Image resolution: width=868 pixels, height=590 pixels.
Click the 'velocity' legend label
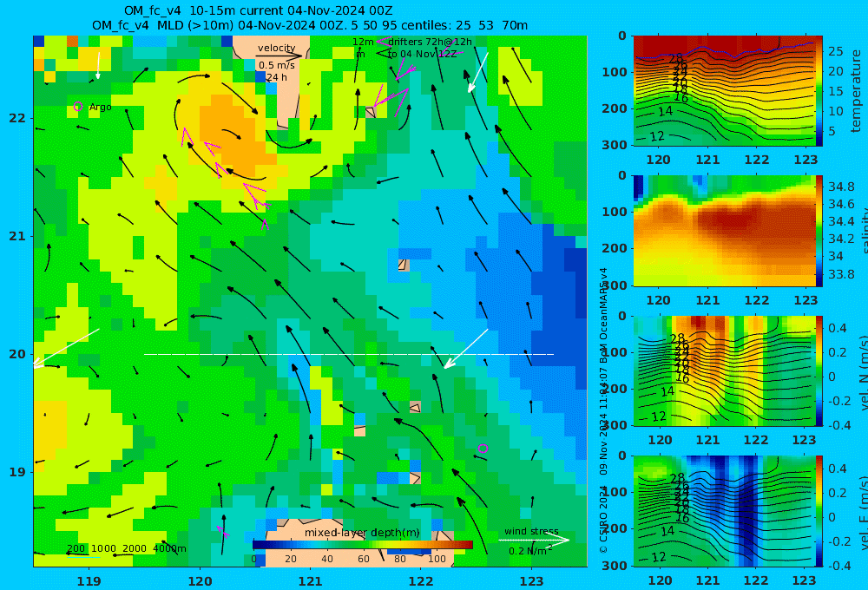pos(276,48)
